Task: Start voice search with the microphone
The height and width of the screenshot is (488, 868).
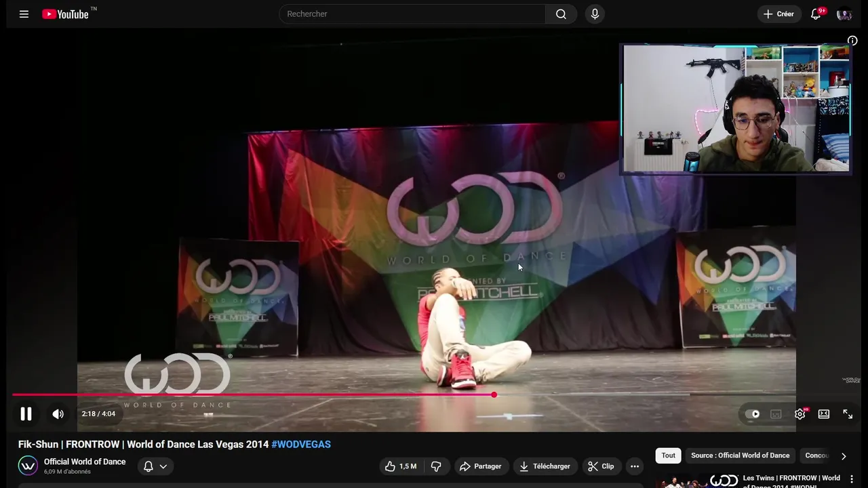Action: (595, 14)
